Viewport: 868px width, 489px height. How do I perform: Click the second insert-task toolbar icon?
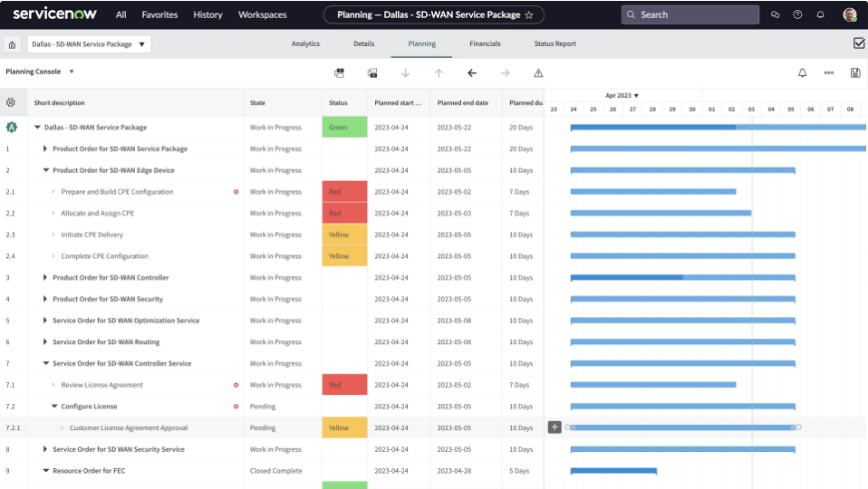click(372, 73)
